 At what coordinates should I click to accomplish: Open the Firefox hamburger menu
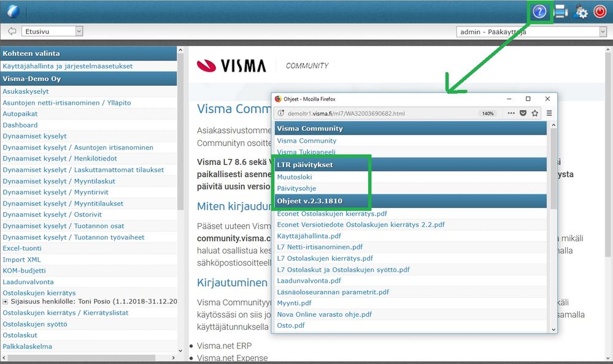coord(549,113)
